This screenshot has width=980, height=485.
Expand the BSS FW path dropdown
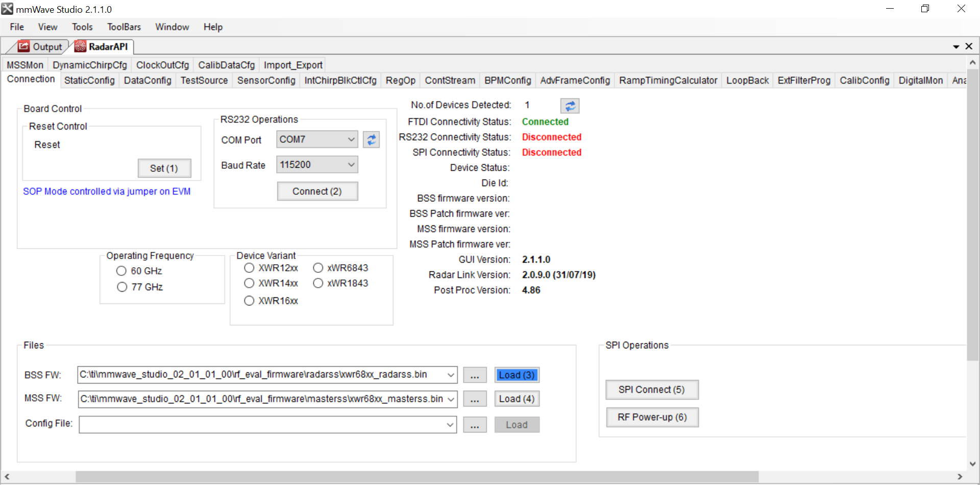(451, 375)
